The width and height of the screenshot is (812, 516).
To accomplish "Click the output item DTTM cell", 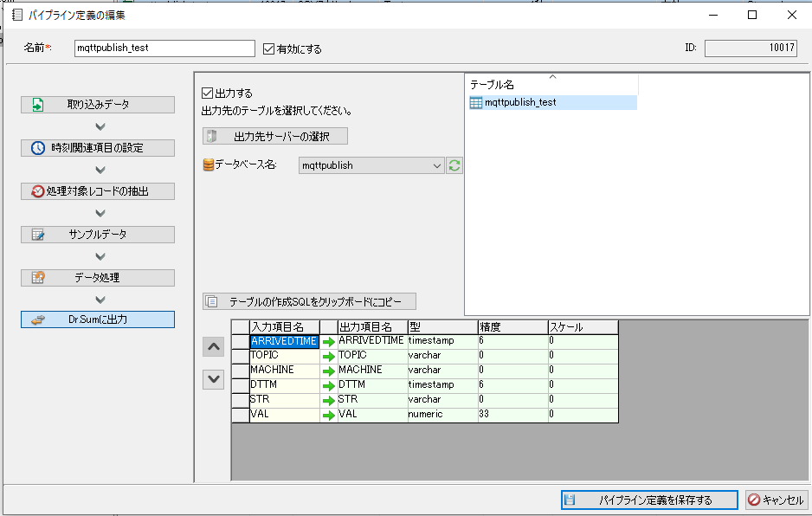I will pos(372,385).
